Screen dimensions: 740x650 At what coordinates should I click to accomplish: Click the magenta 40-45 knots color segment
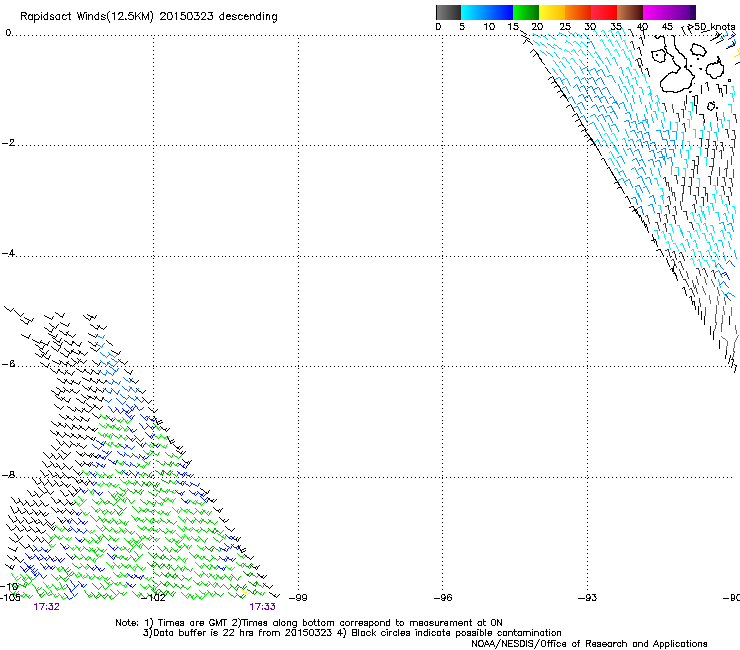point(656,12)
